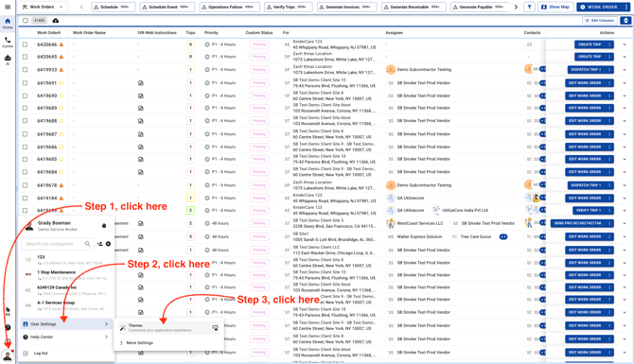Expand the row of work order 6419691

point(625,83)
